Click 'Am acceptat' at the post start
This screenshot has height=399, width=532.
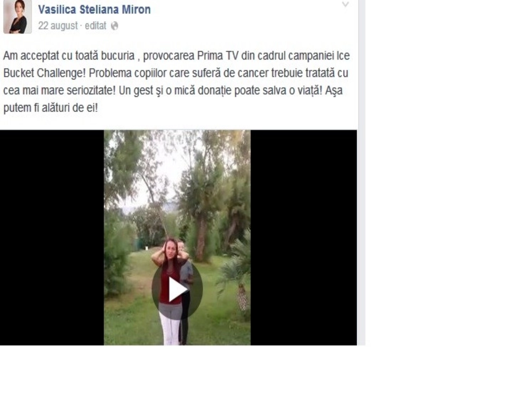coord(31,56)
